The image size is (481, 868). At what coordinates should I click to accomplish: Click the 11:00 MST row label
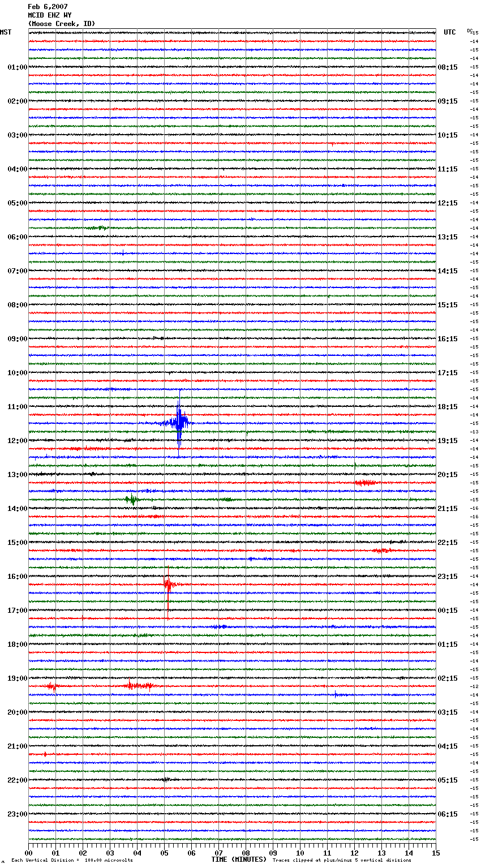[18, 407]
